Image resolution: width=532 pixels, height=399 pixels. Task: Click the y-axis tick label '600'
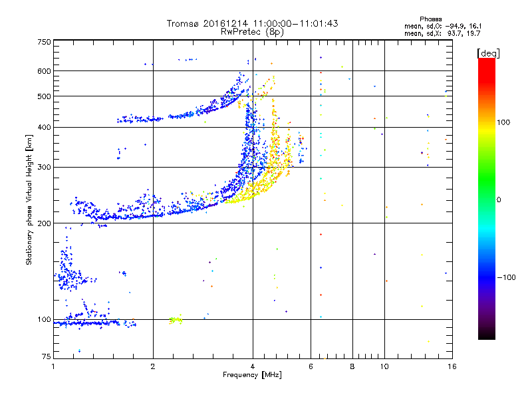44,71
